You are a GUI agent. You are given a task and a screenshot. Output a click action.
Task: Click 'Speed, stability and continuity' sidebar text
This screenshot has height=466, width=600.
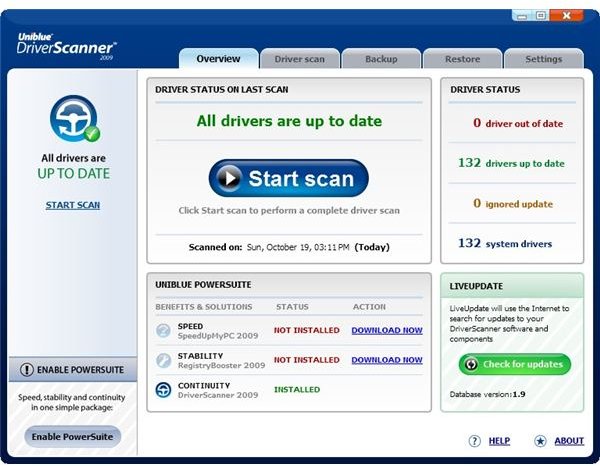pos(72,402)
